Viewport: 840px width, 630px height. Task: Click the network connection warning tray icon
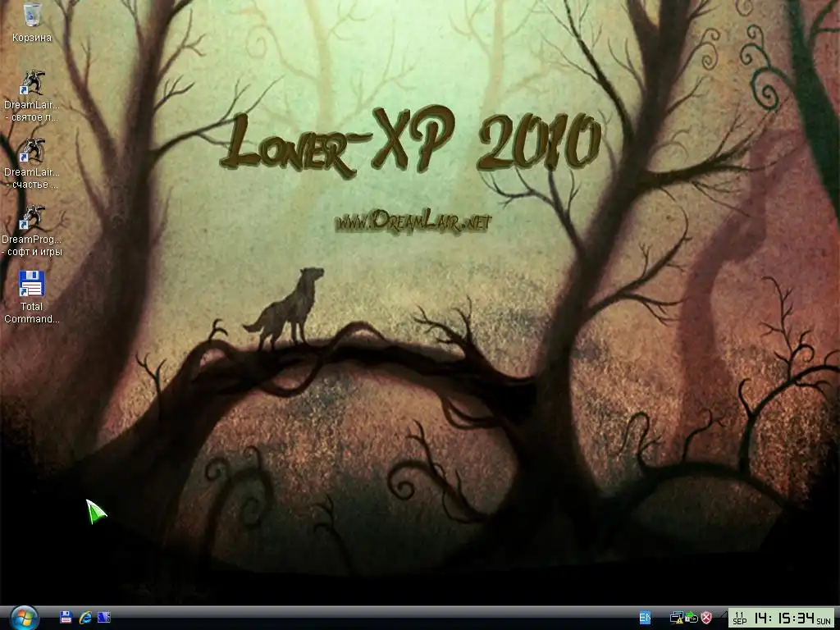677,618
